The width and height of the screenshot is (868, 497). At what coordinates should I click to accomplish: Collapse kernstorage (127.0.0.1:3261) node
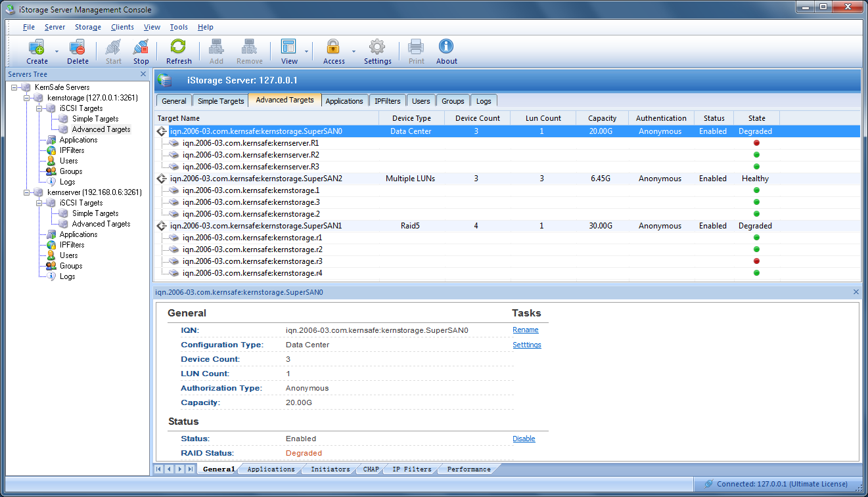pyautogui.click(x=27, y=98)
